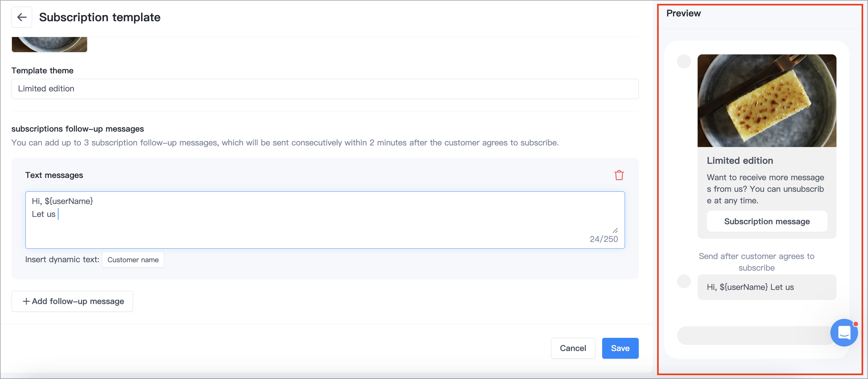Cancel editing the subscription template
This screenshot has height=379, width=868.
pyautogui.click(x=573, y=348)
